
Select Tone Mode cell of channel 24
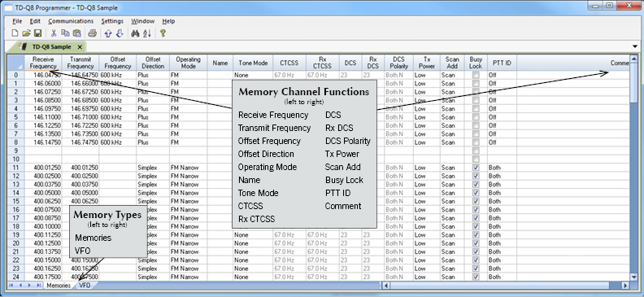(x=254, y=277)
